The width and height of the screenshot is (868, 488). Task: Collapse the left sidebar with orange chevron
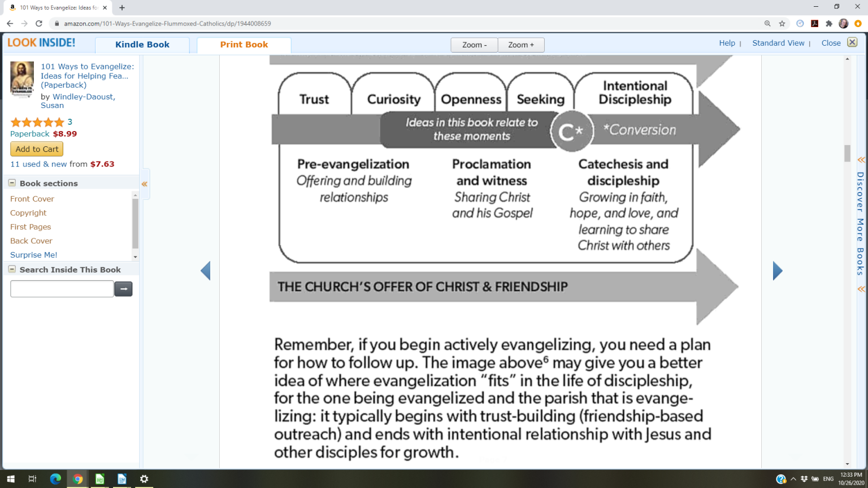click(x=145, y=184)
